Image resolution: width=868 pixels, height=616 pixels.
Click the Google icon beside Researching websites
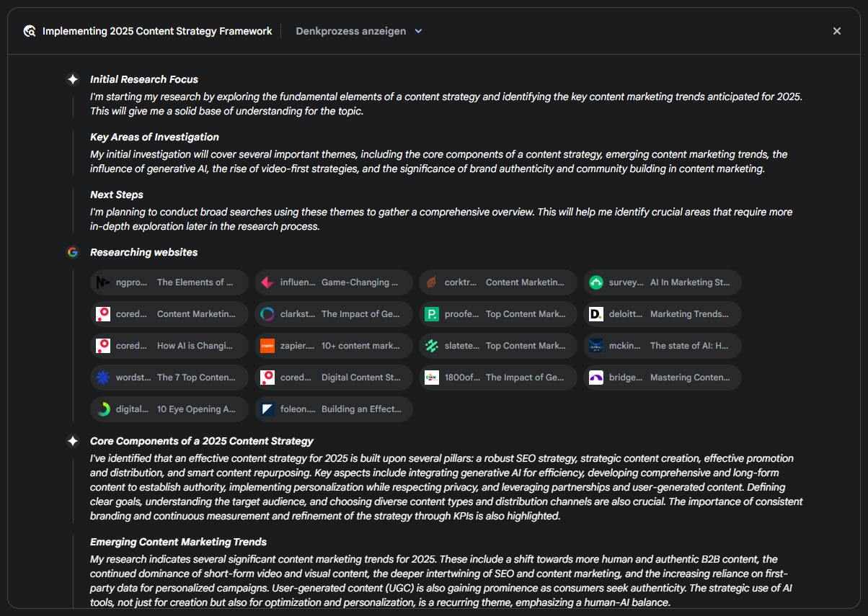tap(73, 252)
